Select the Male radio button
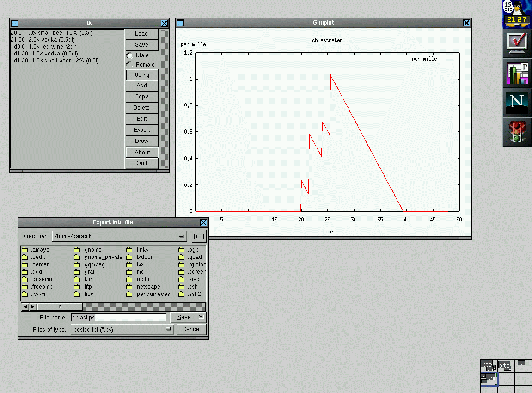Screen dimensions: 532x393 pos(130,55)
